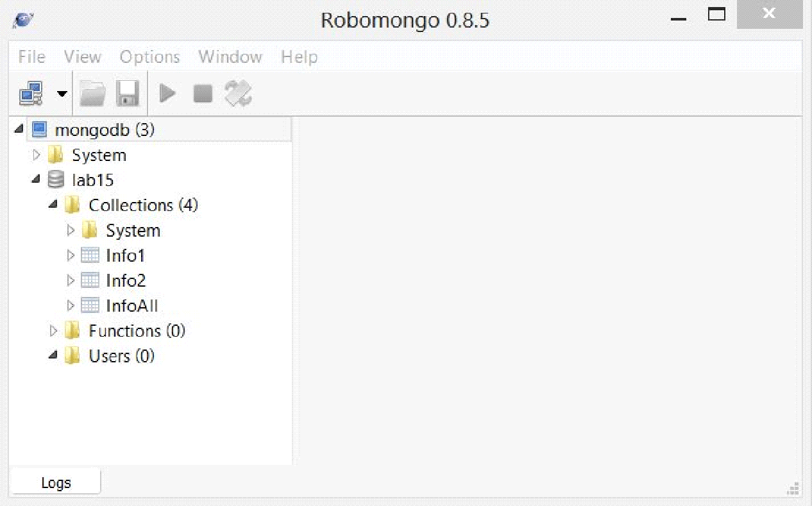
Task: Select the Info2 collection label
Action: (x=126, y=281)
